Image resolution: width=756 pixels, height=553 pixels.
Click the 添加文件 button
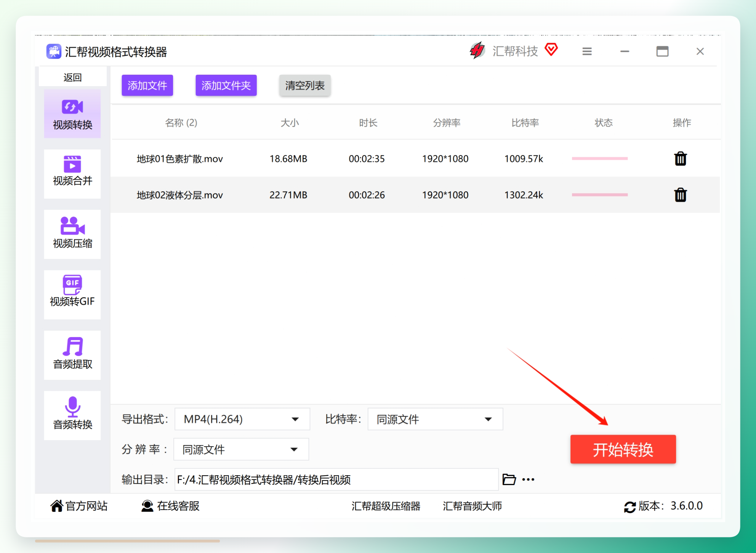[x=147, y=85]
